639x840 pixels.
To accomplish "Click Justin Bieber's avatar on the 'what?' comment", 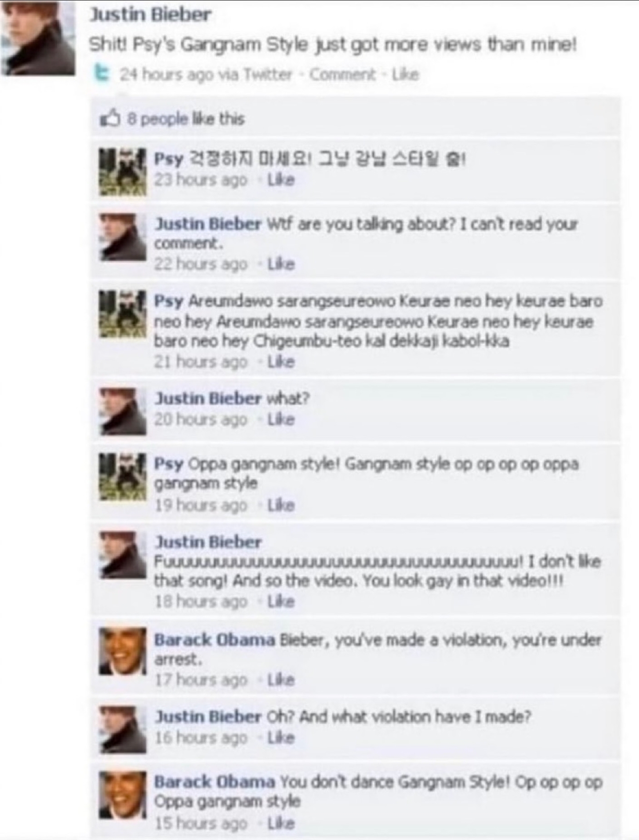I will [x=123, y=411].
